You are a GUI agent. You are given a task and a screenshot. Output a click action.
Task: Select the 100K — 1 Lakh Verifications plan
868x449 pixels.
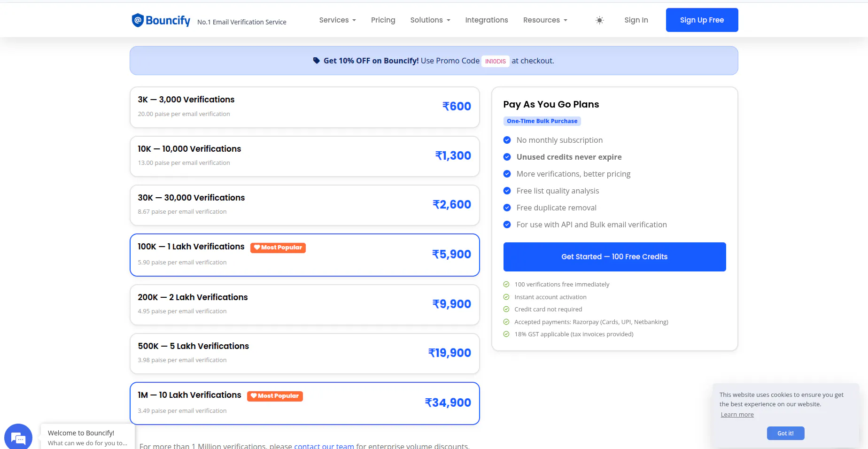pos(305,255)
